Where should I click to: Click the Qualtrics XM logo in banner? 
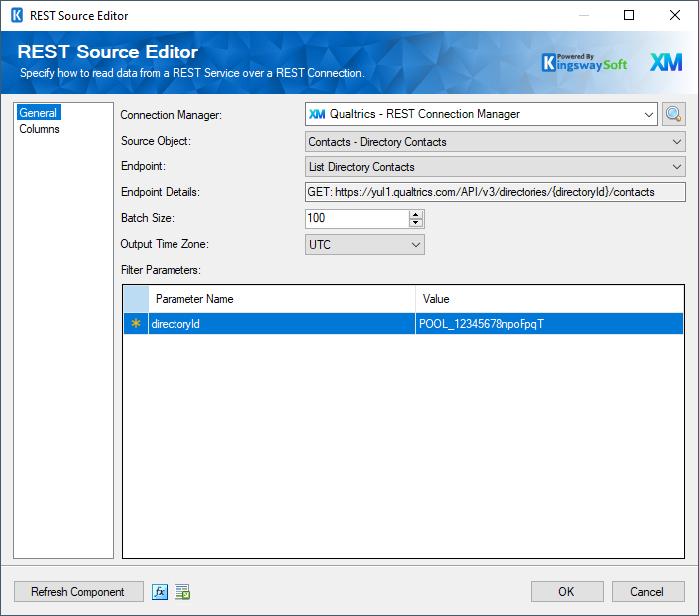666,62
